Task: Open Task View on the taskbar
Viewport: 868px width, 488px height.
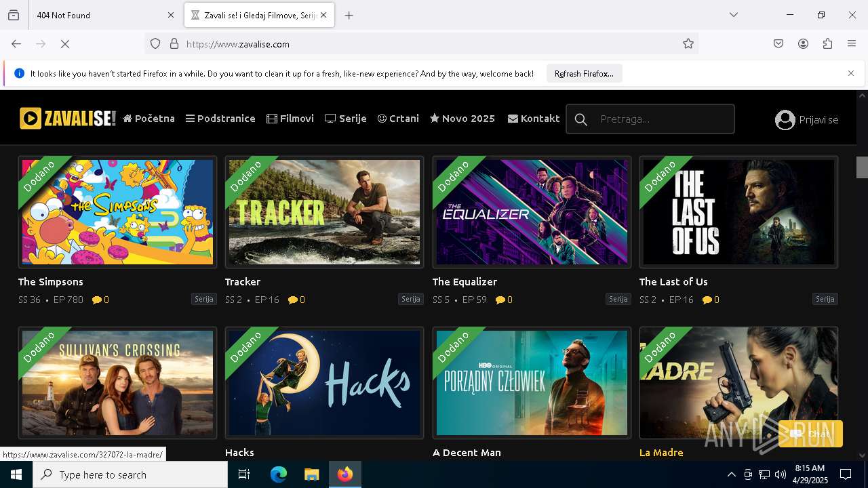Action: click(x=244, y=474)
